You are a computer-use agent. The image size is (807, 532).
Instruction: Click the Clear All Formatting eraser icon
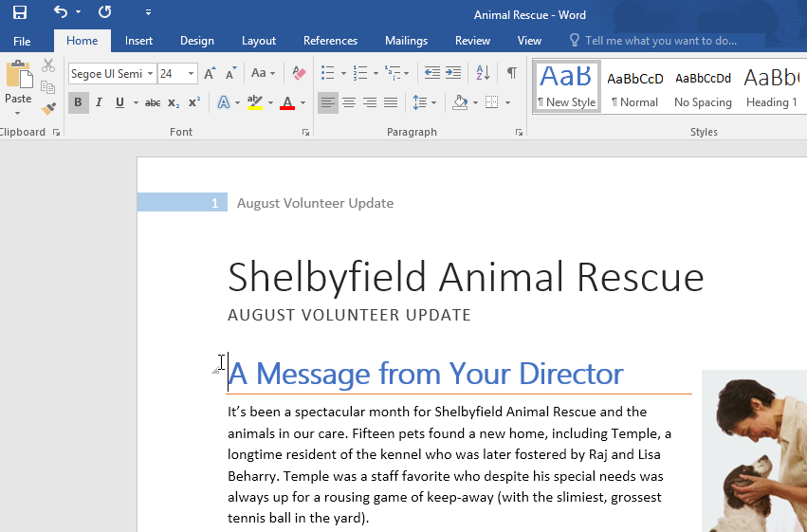click(299, 73)
